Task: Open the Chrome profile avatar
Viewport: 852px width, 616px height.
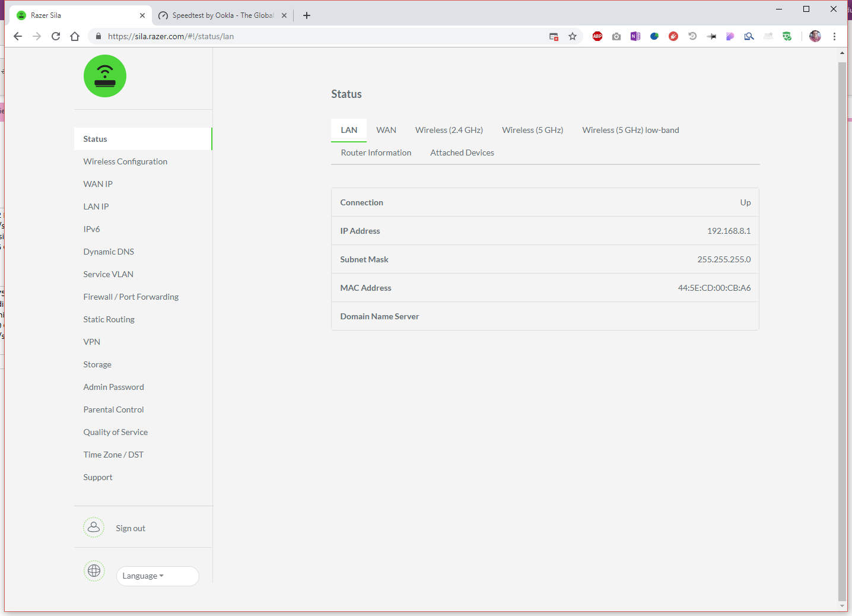Action: coord(815,36)
